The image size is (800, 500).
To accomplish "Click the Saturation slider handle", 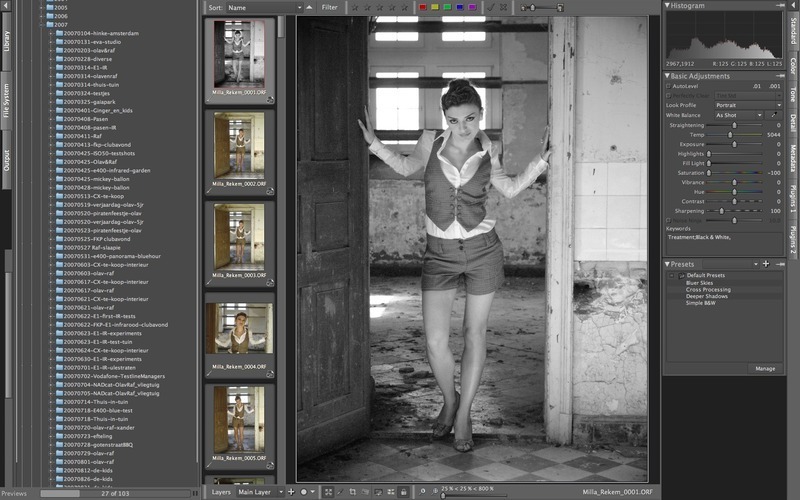I will [708, 173].
